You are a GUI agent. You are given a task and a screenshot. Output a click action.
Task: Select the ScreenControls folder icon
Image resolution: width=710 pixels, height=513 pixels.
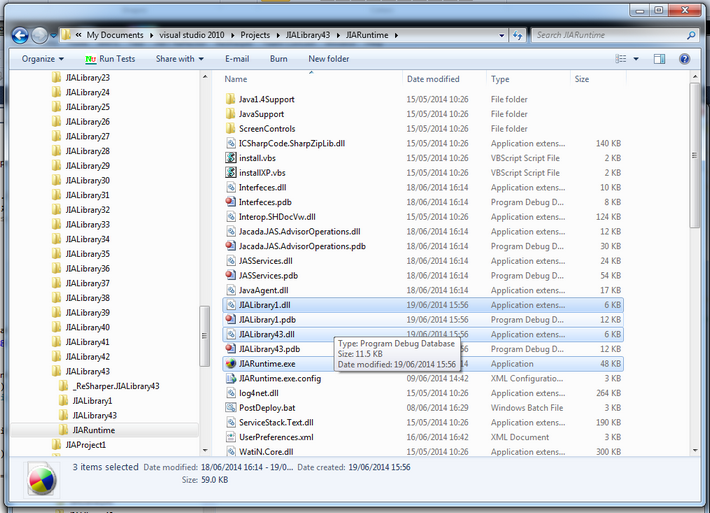[230, 129]
